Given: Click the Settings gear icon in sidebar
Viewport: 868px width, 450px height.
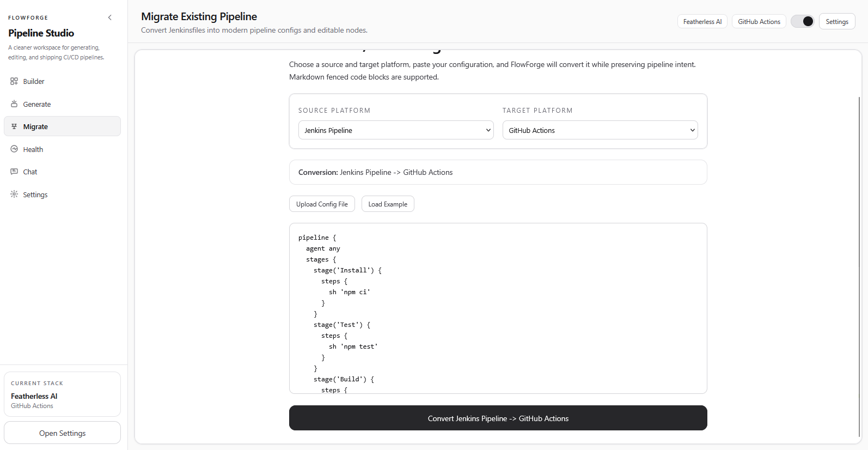Looking at the screenshot, I should coord(14,194).
